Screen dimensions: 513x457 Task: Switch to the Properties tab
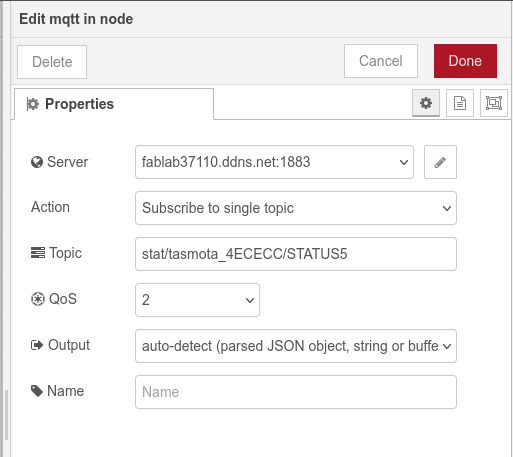click(114, 104)
